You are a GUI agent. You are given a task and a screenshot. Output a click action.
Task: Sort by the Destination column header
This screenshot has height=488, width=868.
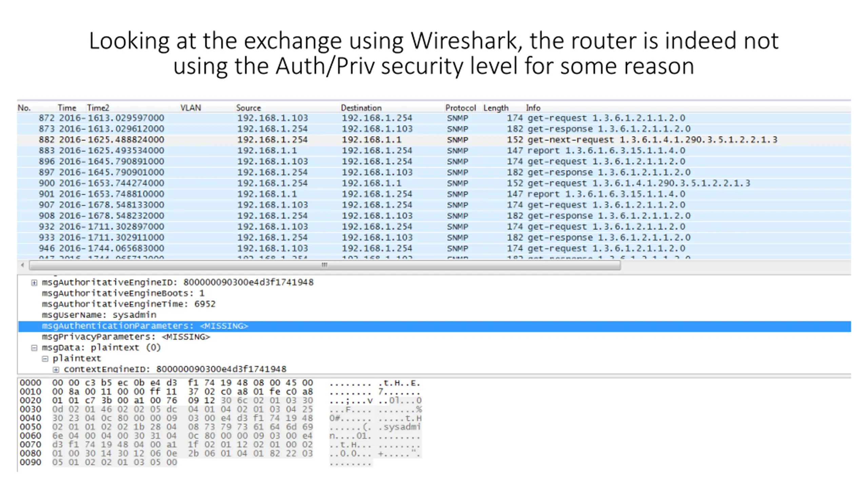pos(361,108)
